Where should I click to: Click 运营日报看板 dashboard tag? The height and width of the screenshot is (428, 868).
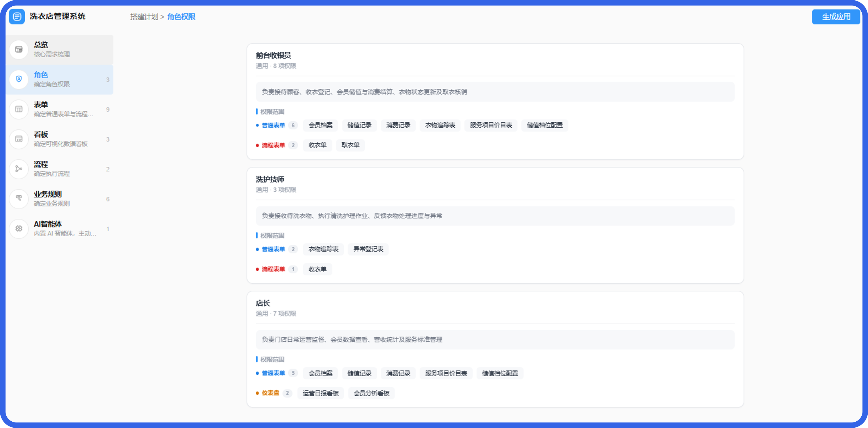coord(320,393)
